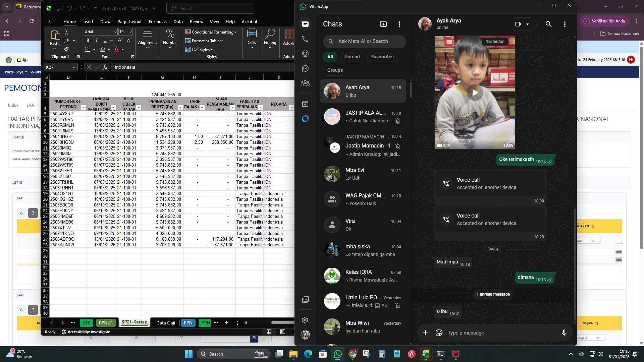
Task: Apply red font color from the swatch
Action: tap(116, 49)
